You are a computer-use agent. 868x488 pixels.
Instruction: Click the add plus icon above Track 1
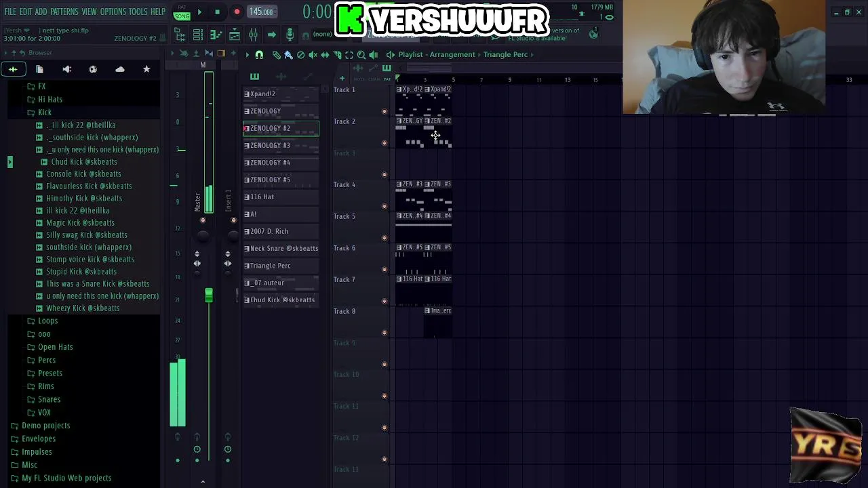point(342,79)
